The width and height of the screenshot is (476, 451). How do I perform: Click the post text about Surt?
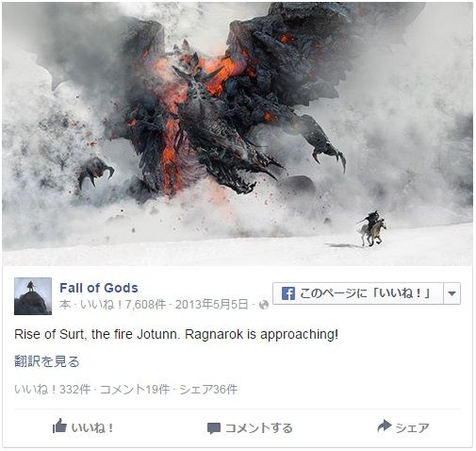point(176,334)
